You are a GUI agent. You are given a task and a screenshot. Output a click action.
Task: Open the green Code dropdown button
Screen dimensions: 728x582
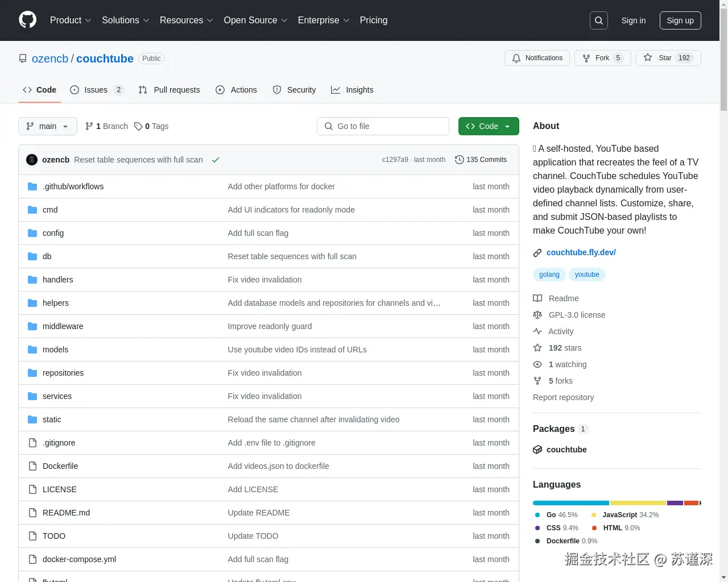(489, 126)
